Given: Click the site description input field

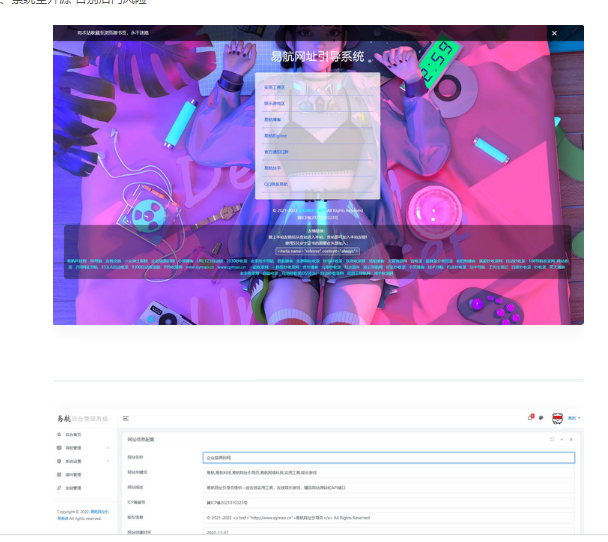Looking at the screenshot, I should [389, 488].
